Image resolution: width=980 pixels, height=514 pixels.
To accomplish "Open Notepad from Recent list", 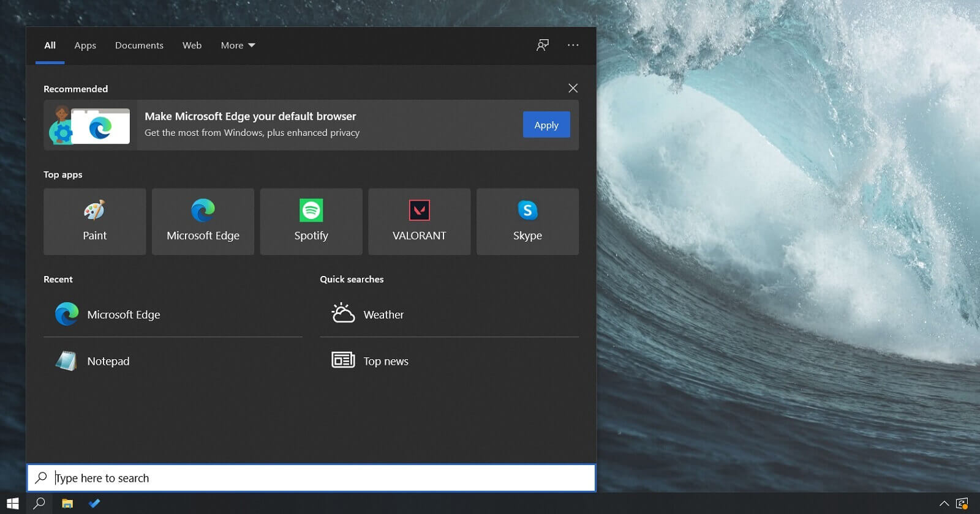I will tap(108, 361).
